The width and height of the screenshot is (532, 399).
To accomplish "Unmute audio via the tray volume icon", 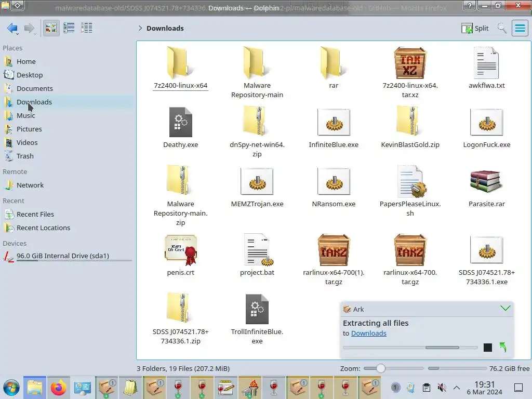I will [x=442, y=388].
